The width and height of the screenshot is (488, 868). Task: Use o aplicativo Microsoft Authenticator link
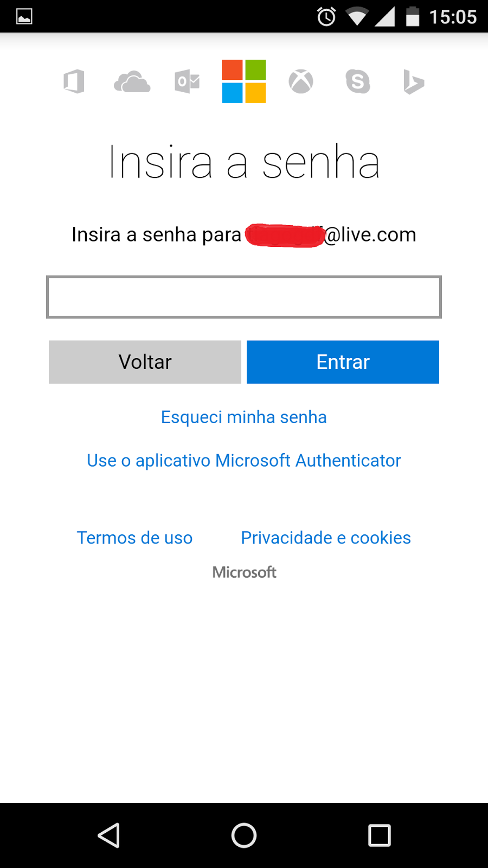click(244, 461)
